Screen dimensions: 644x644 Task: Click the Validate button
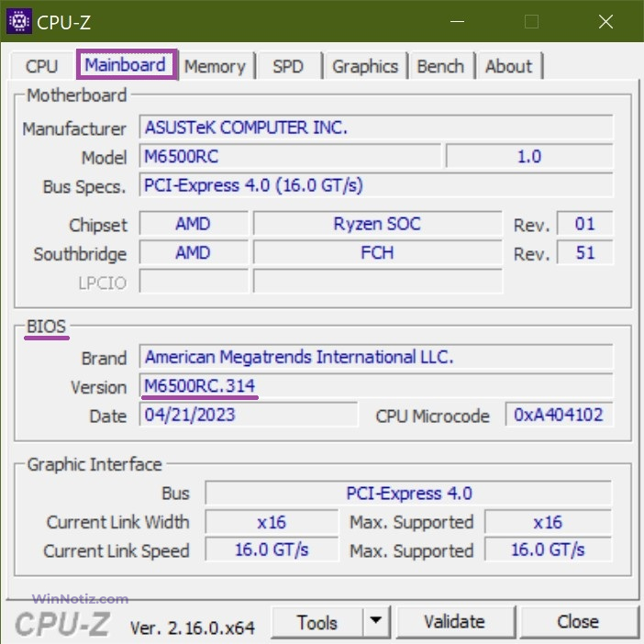tap(453, 622)
